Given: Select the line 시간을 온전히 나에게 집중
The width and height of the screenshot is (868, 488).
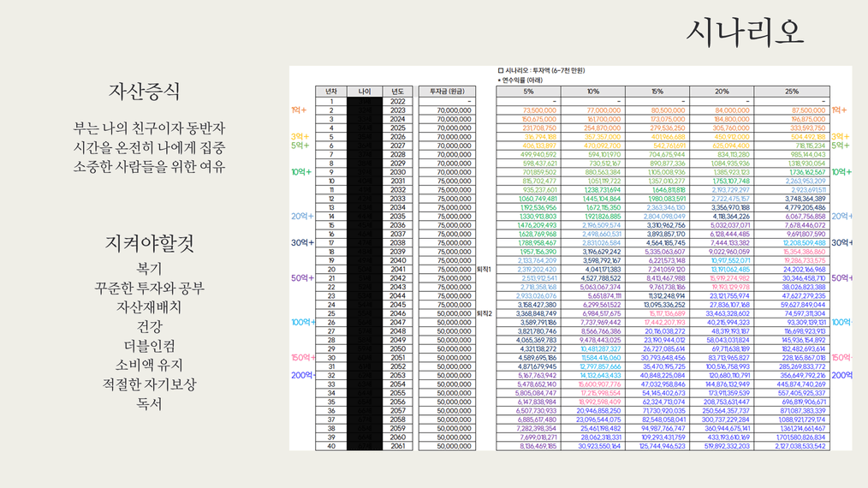Looking at the screenshot, I should click(150, 147).
